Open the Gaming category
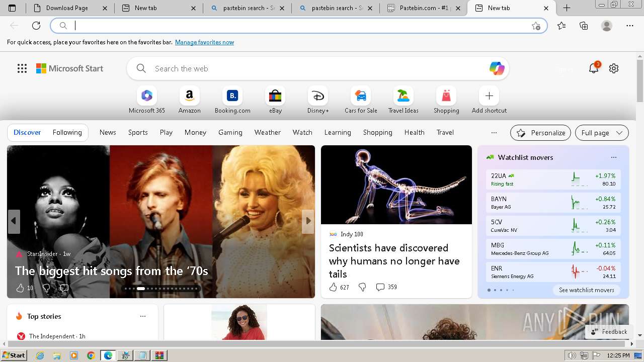This screenshot has width=644, height=362. point(230,133)
